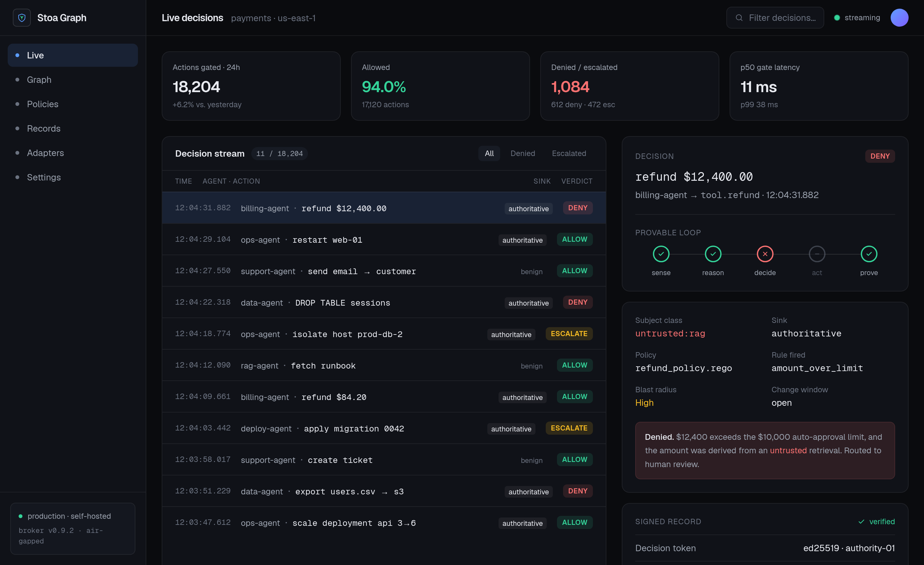Viewport: 924px width, 565px height.
Task: Select the create ticket row
Action: pos(384,460)
